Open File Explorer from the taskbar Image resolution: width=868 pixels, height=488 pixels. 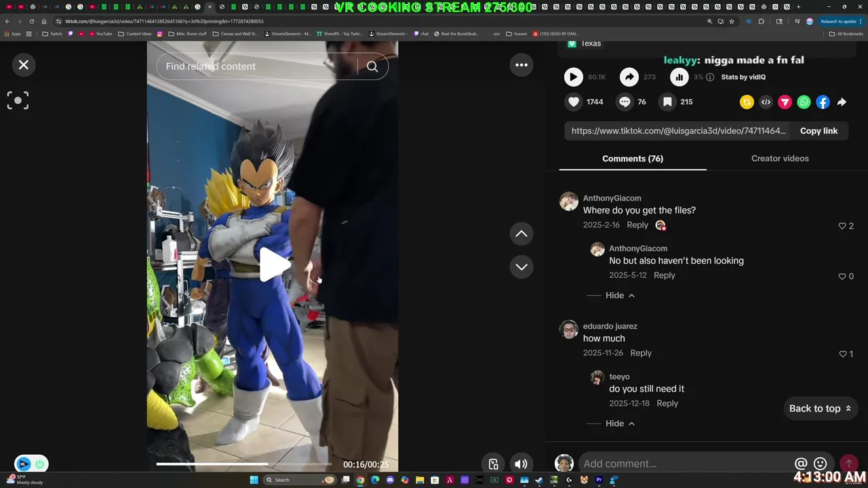tap(420, 480)
